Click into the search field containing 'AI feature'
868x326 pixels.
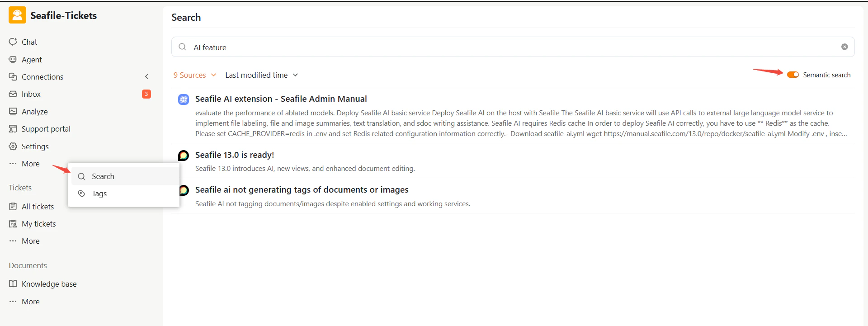coord(513,47)
